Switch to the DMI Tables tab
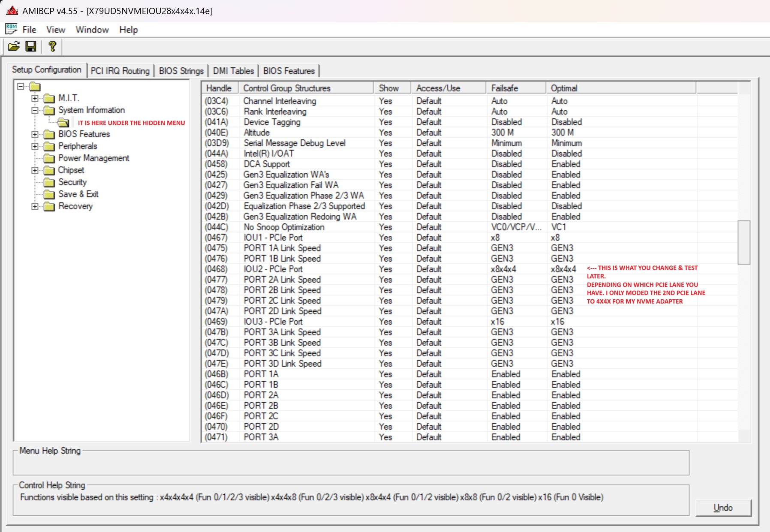The height and width of the screenshot is (532, 770). tap(233, 71)
